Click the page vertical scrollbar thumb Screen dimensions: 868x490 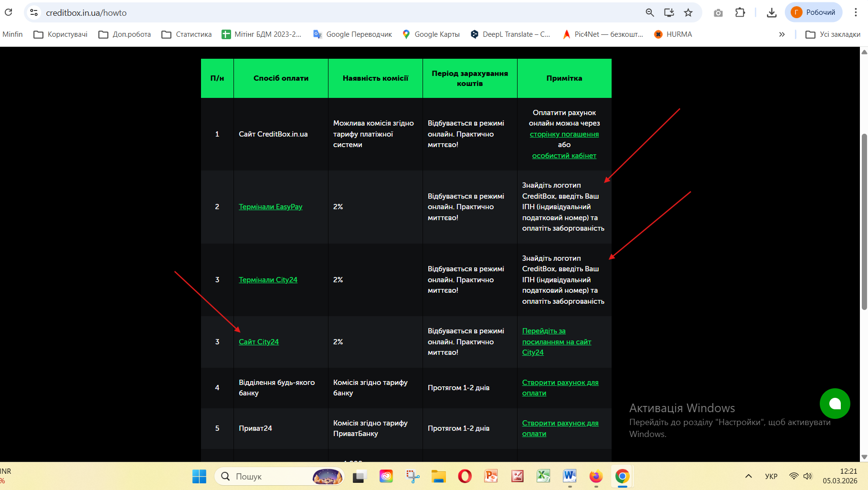tap(864, 222)
